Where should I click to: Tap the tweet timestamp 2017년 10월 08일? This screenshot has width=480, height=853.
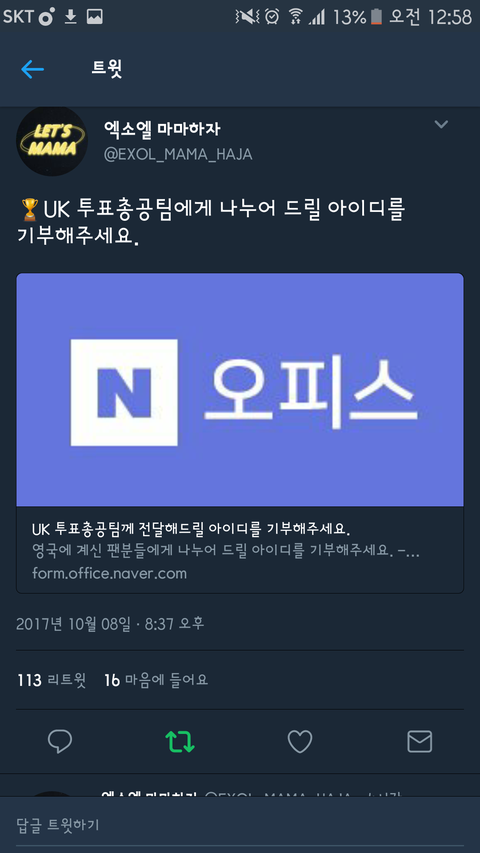point(73,623)
